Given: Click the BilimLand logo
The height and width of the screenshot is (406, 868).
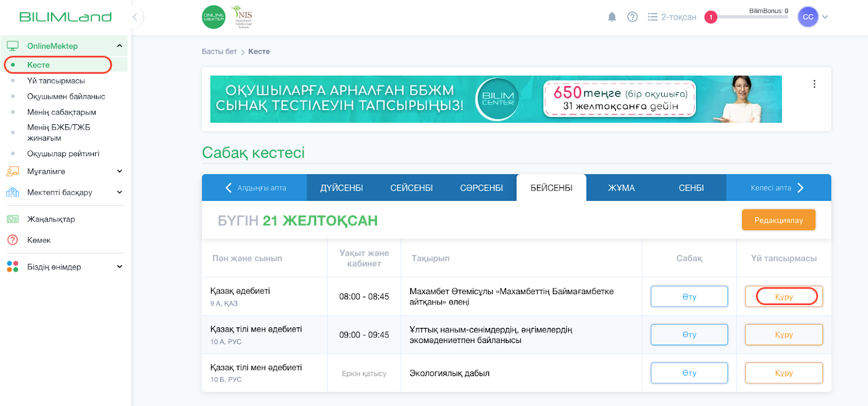Looking at the screenshot, I should click(x=65, y=17).
